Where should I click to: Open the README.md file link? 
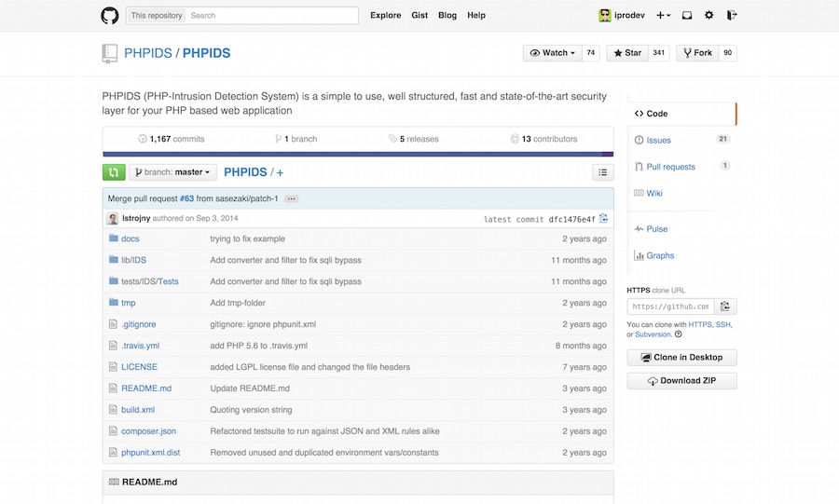point(146,388)
